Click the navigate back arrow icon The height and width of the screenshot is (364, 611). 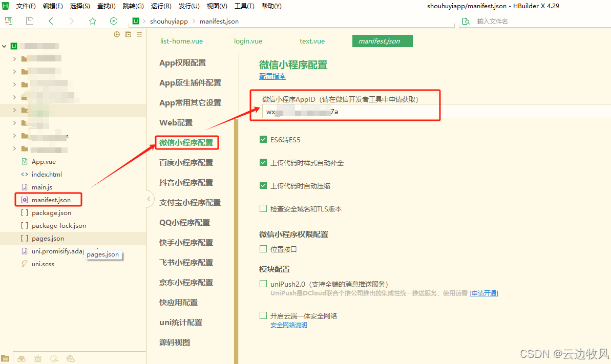coord(50,21)
